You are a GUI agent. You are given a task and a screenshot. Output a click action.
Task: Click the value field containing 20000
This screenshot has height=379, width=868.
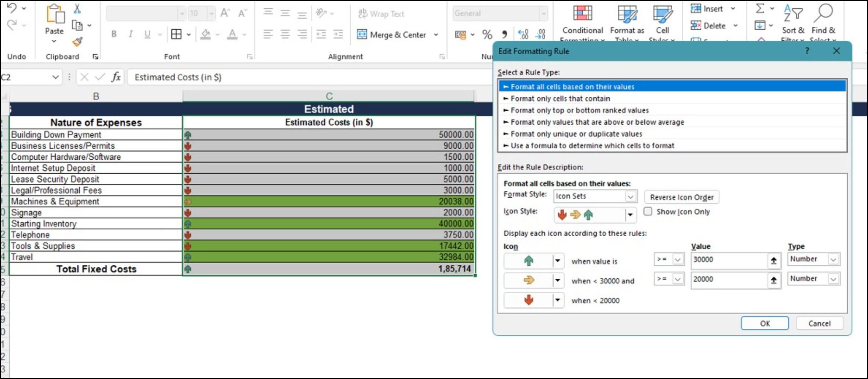(x=729, y=279)
